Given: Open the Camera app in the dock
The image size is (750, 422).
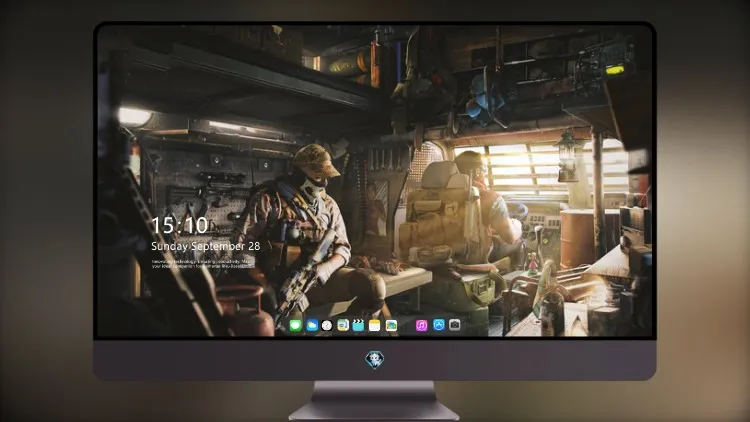Looking at the screenshot, I should coord(455,325).
